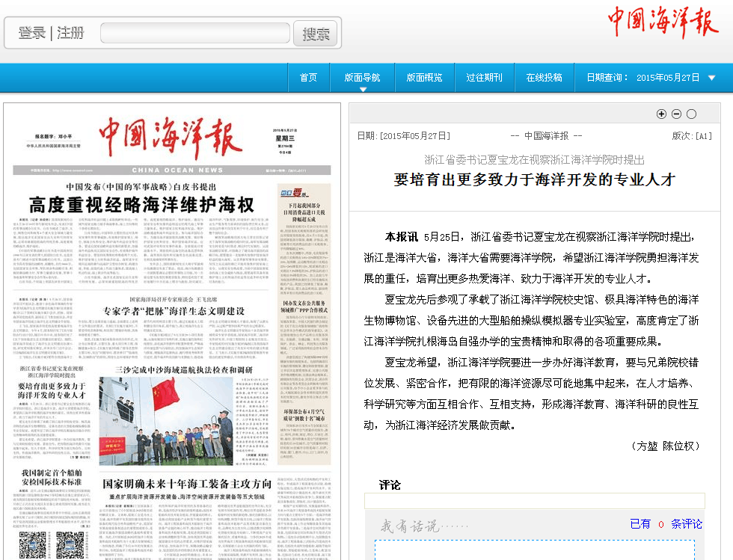
Task: Go to 首页 in the navigation bar
Action: tap(308, 78)
